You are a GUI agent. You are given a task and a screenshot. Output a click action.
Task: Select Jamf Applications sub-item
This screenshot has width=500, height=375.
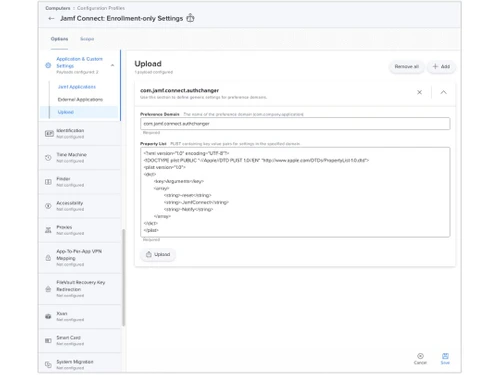coord(77,87)
